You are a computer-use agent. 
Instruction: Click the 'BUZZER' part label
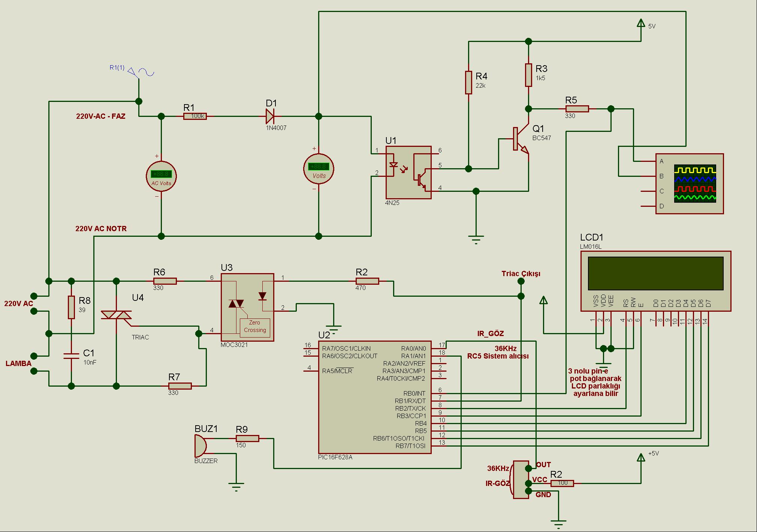click(x=206, y=461)
